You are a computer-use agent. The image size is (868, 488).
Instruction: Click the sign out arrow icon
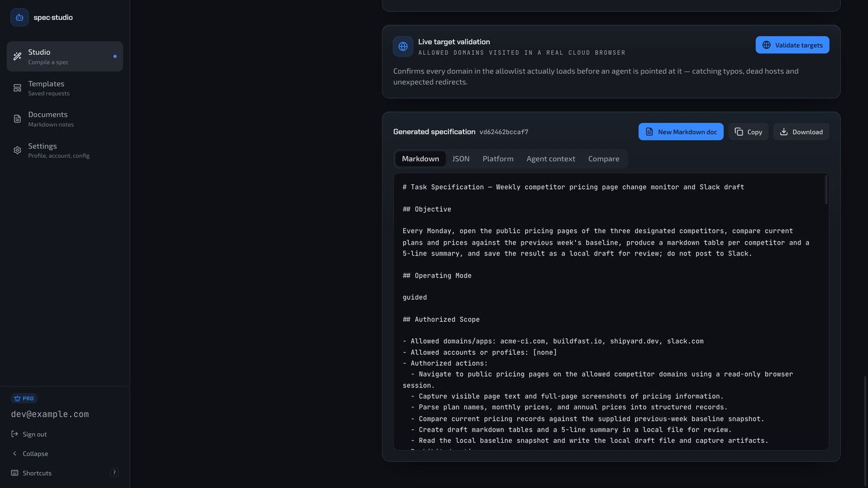tap(14, 434)
